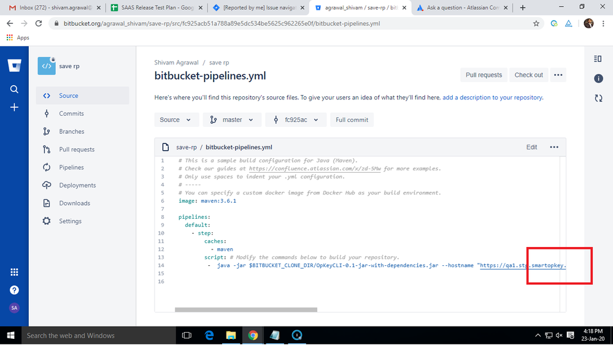Click the Chrome icon on the taskbar
The width and height of the screenshot is (613, 364).
(x=253, y=335)
